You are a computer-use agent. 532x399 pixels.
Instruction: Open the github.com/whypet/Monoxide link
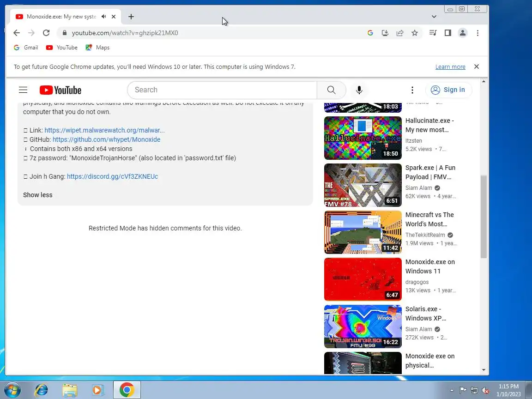click(106, 139)
